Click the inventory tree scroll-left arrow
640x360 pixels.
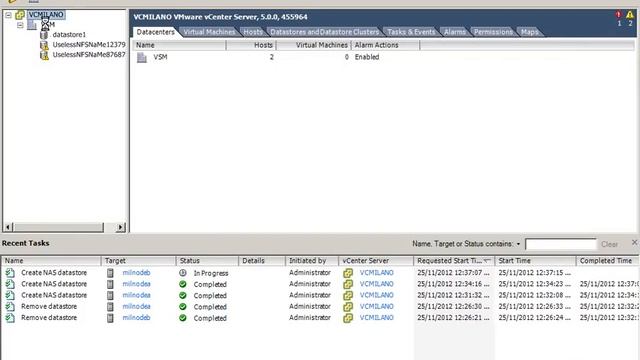click(8, 227)
